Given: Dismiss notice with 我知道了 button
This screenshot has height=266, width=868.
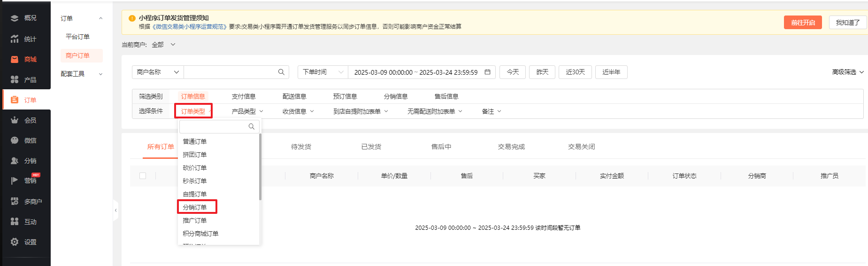Looking at the screenshot, I should click(848, 23).
